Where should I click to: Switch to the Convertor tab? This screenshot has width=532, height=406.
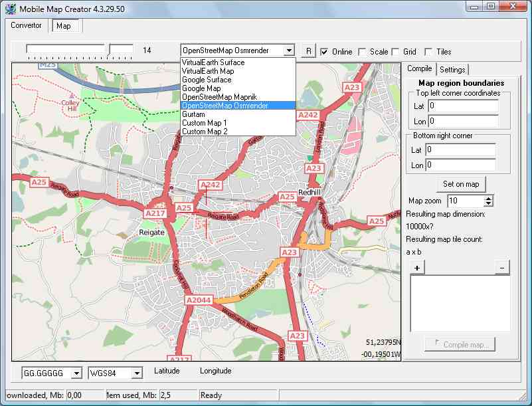pyautogui.click(x=27, y=25)
